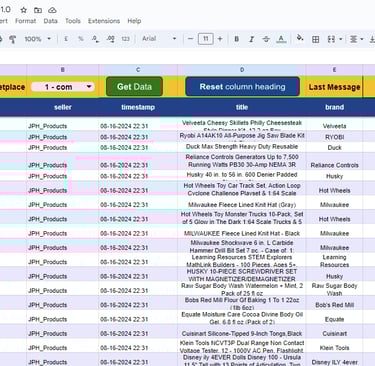The width and height of the screenshot is (375, 366).
Task: Open the zoom level dropdown
Action: [38, 39]
